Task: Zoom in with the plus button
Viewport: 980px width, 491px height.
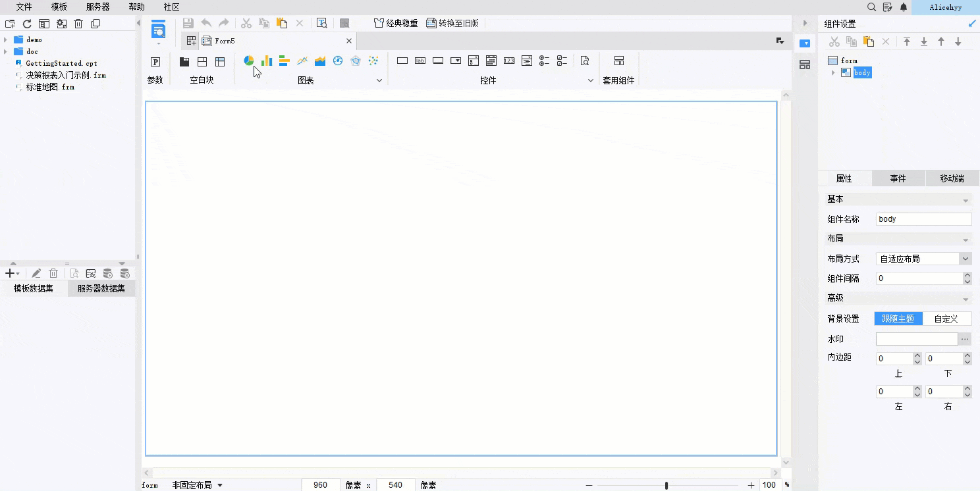Action: pyautogui.click(x=751, y=485)
